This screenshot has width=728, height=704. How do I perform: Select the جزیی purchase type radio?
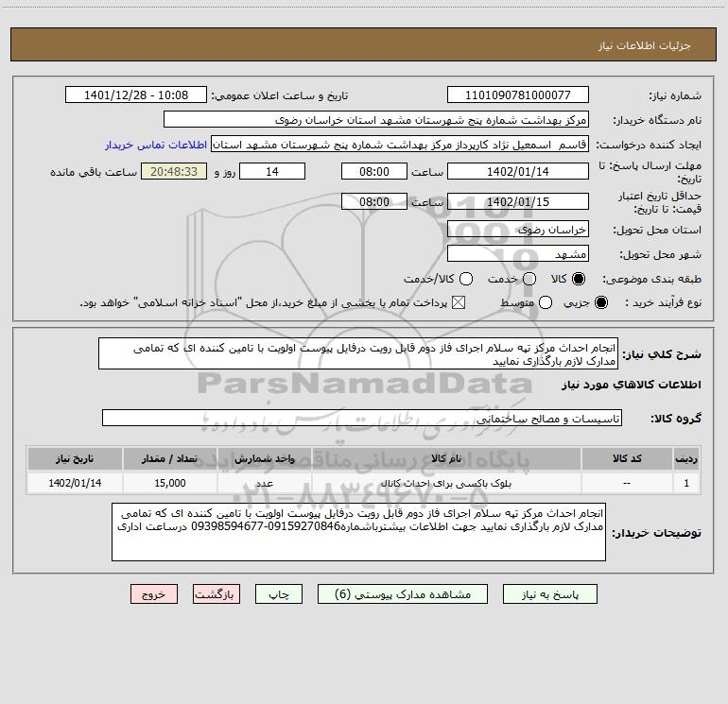pyautogui.click(x=600, y=302)
